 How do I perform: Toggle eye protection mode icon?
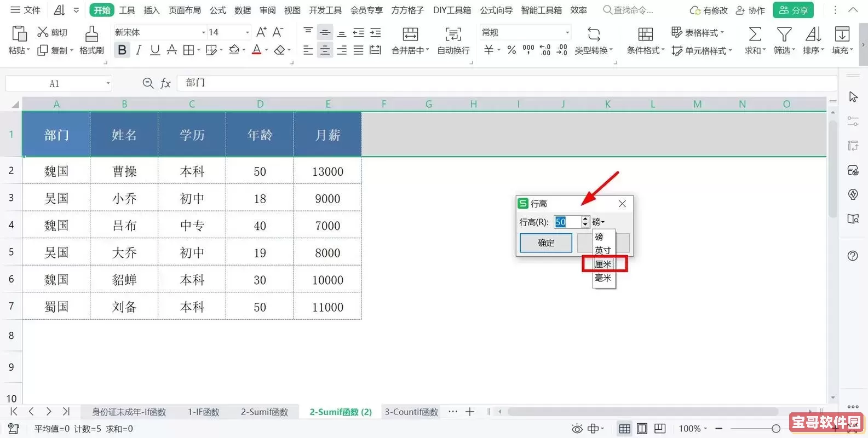pyautogui.click(x=577, y=429)
